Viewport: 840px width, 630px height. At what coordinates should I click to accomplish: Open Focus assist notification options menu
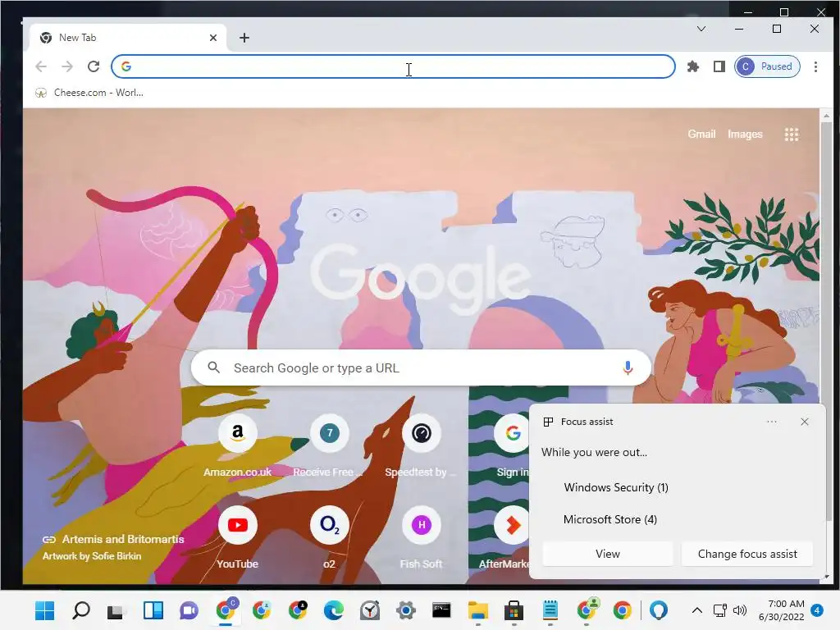point(771,422)
